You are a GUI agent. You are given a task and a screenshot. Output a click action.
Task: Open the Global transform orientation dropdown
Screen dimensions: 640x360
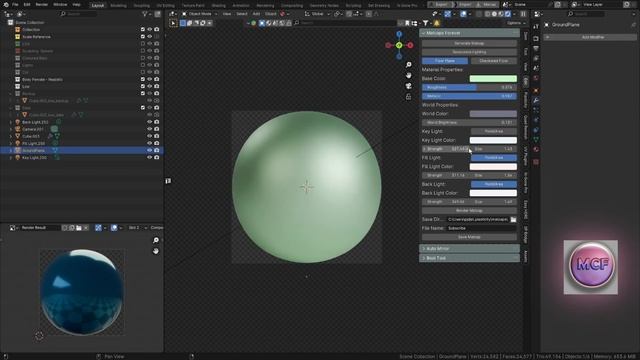tap(317, 14)
